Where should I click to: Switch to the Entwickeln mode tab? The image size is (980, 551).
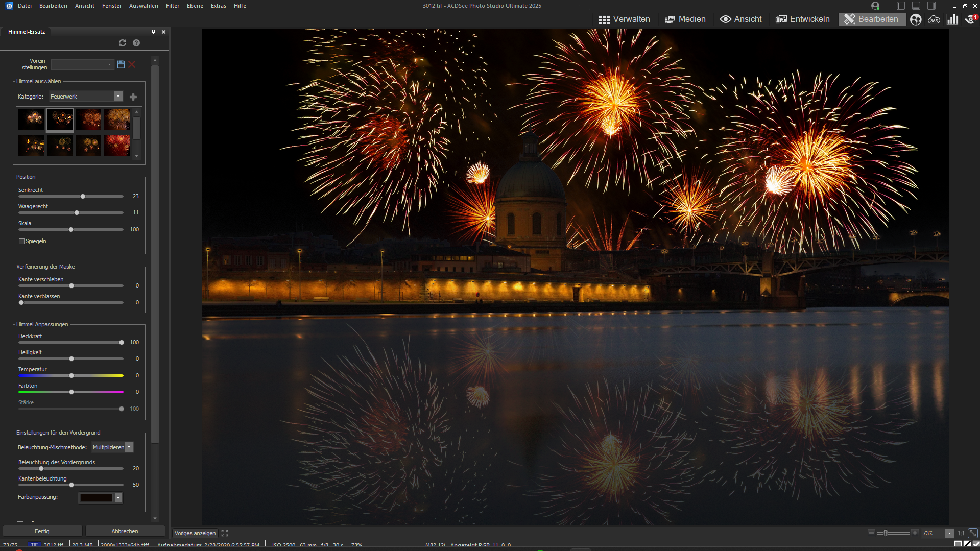[x=802, y=19]
